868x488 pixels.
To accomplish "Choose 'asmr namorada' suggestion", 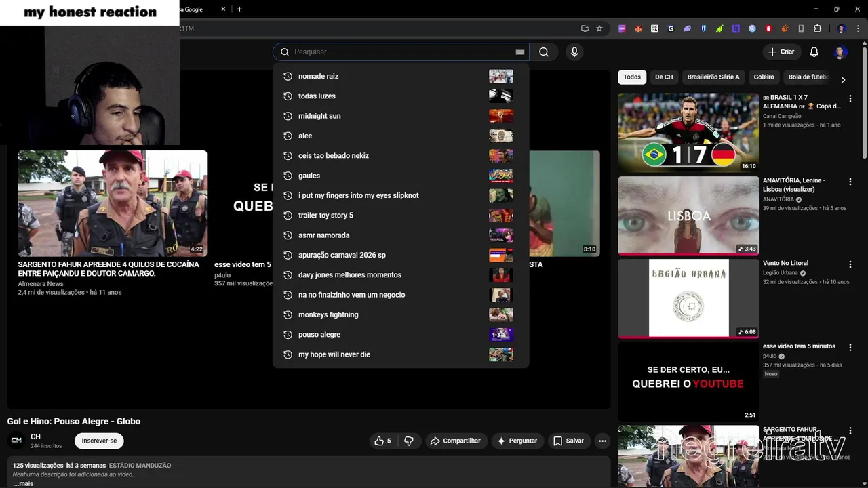I will 401,235.
